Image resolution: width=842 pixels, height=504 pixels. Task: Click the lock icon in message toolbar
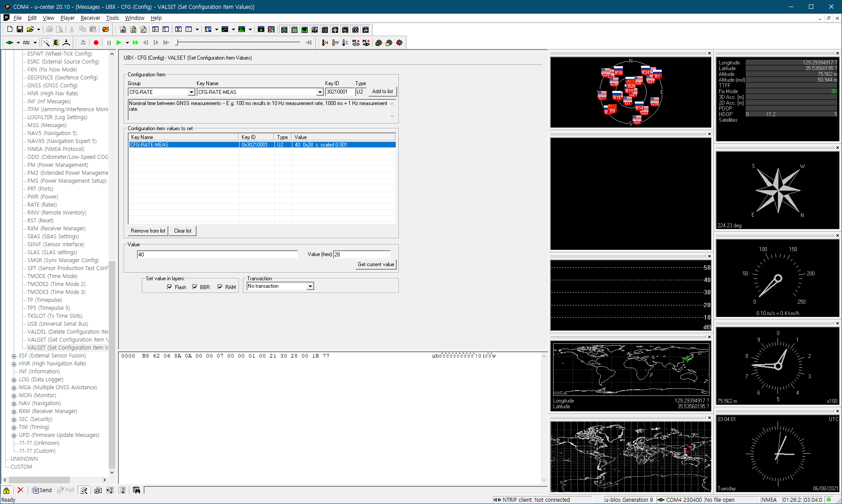(x=7, y=490)
